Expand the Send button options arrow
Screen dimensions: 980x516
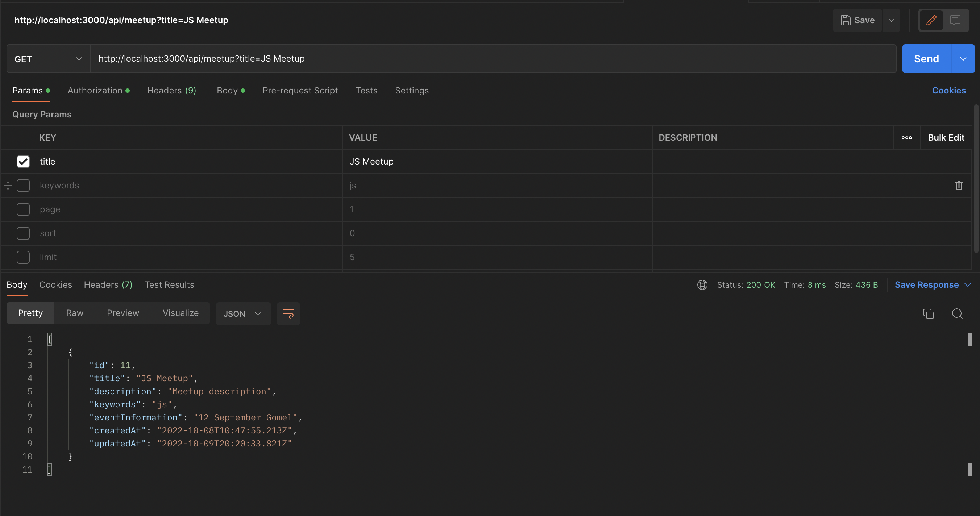tap(964, 59)
